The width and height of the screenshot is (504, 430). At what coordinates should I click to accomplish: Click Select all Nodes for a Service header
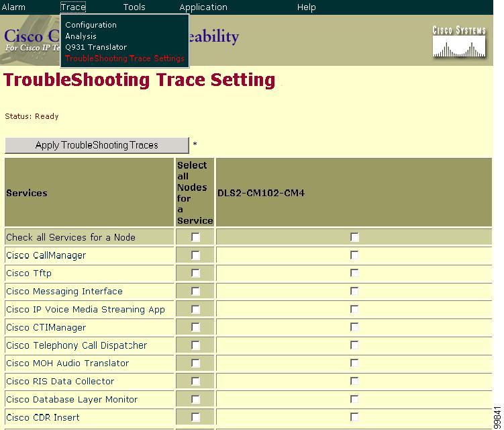coord(195,192)
